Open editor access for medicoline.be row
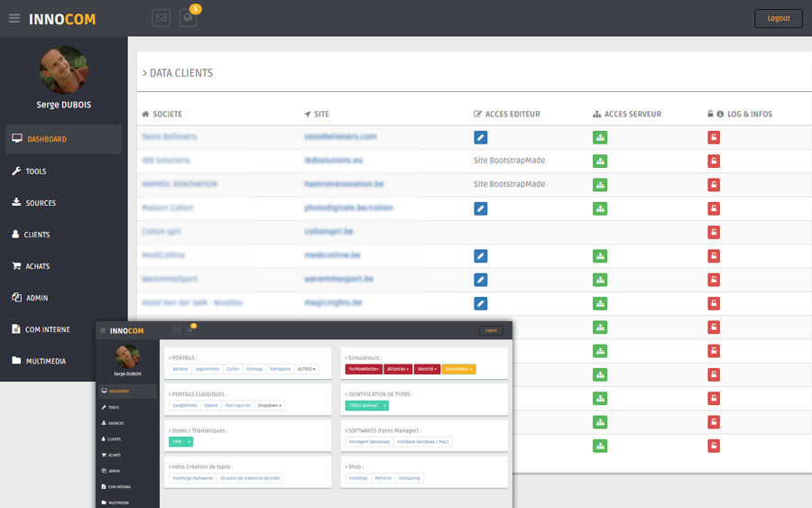 tap(481, 256)
